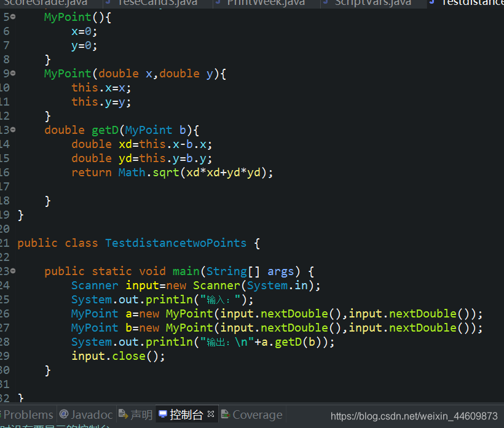Open the Coverage tab
Viewport: 504px width, 428px height.
pos(252,414)
